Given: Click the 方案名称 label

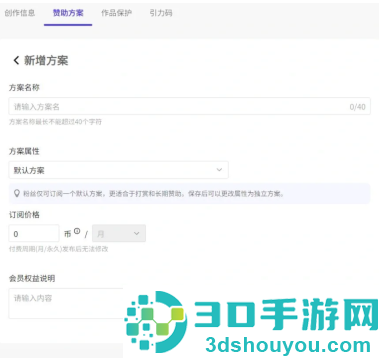Looking at the screenshot, I should (x=24, y=88).
